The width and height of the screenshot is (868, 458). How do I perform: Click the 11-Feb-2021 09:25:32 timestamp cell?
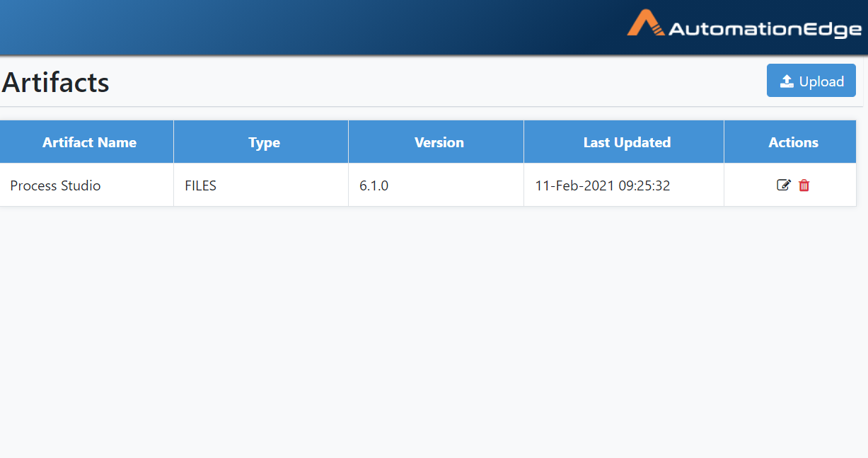point(624,185)
